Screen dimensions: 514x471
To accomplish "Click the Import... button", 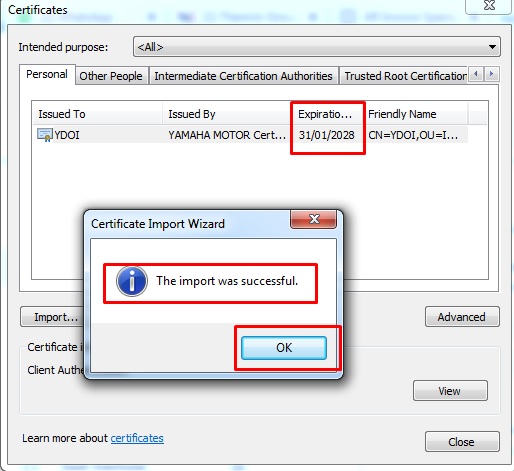I will click(53, 317).
